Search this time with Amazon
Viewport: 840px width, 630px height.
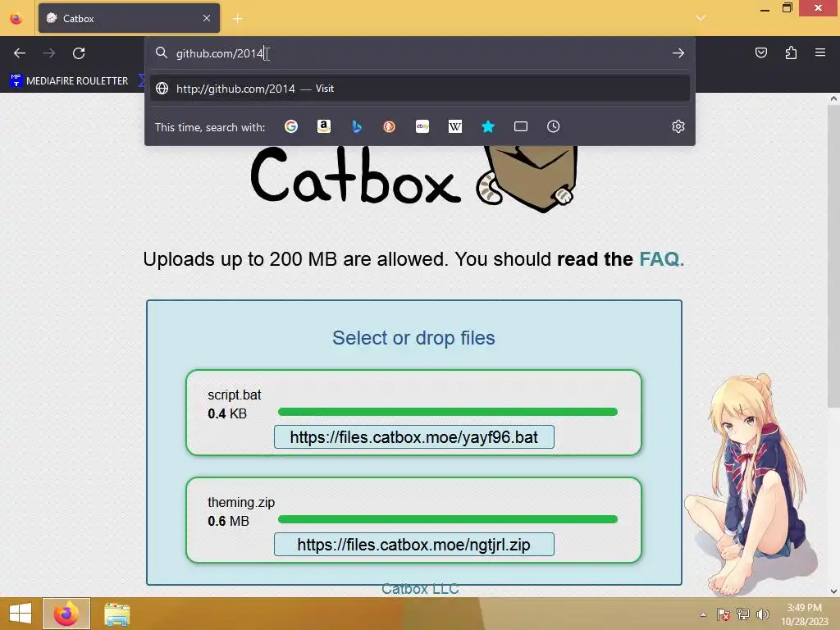click(323, 126)
